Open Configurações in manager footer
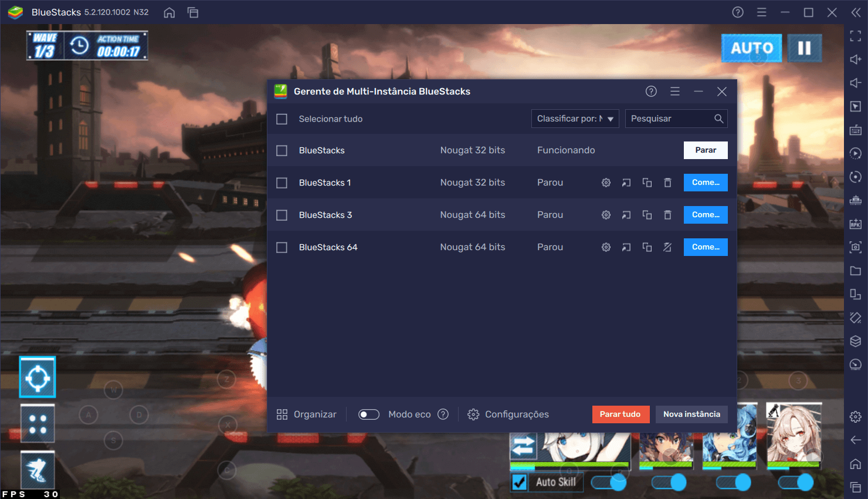Image resolution: width=868 pixels, height=499 pixels. coord(508,414)
